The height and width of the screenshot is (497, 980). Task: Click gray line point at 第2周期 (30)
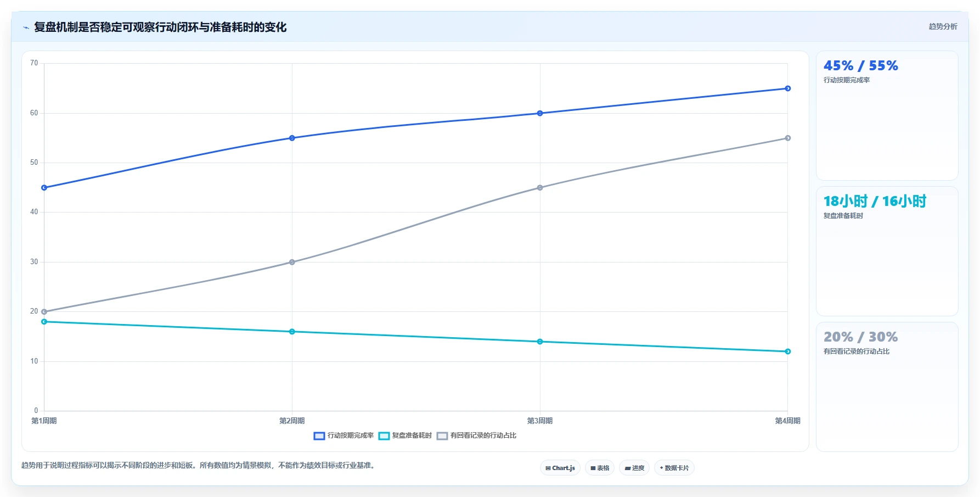pos(292,262)
